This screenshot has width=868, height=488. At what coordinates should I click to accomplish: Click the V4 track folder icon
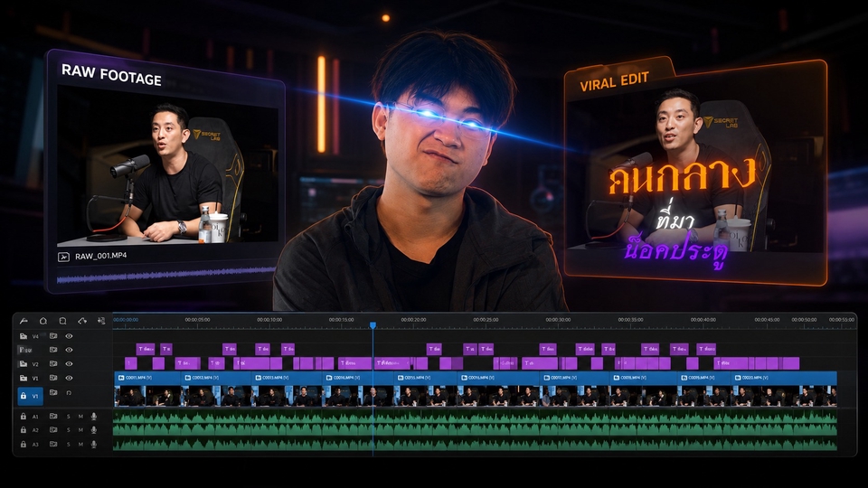coord(24,336)
